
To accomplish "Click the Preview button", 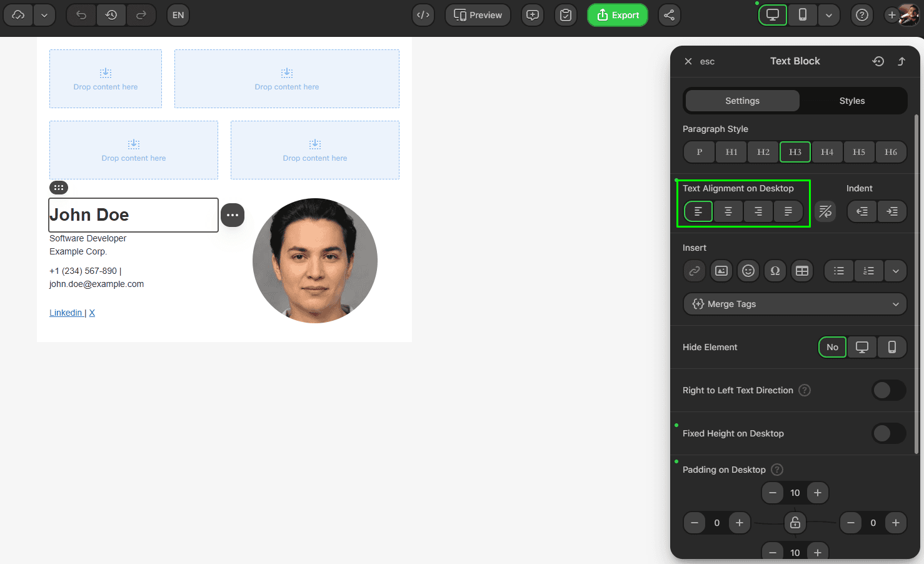I will (x=478, y=15).
